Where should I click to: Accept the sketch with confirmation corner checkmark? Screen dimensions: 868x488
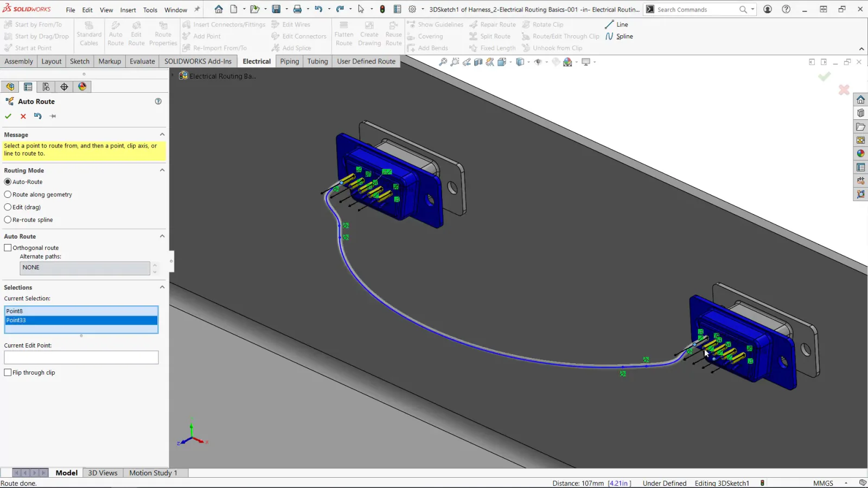[825, 77]
